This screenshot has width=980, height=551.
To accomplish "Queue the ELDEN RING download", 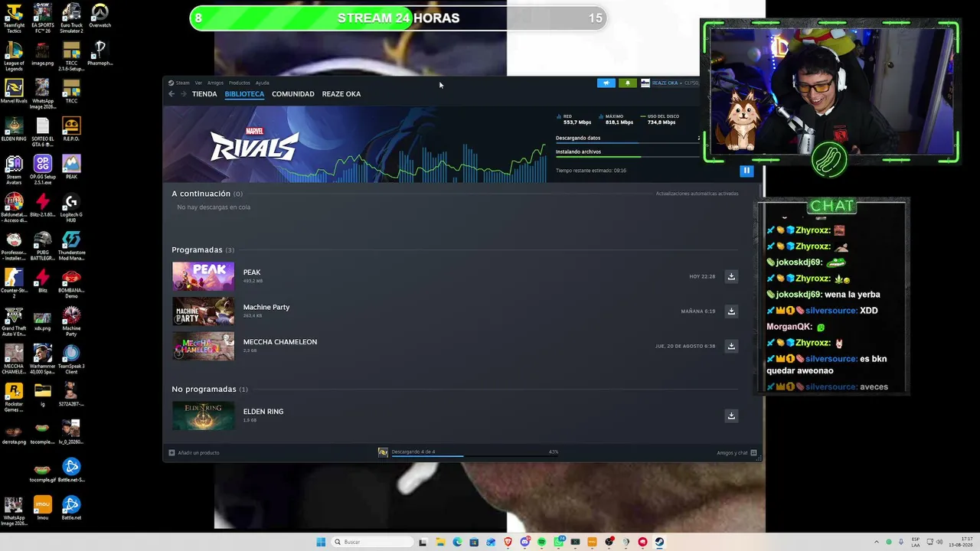I will pyautogui.click(x=731, y=416).
